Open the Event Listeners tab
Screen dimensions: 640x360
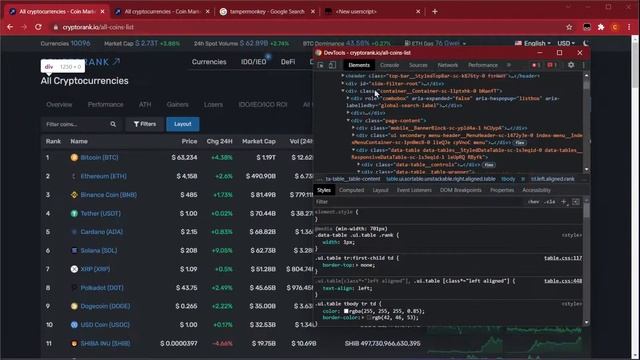click(x=414, y=190)
